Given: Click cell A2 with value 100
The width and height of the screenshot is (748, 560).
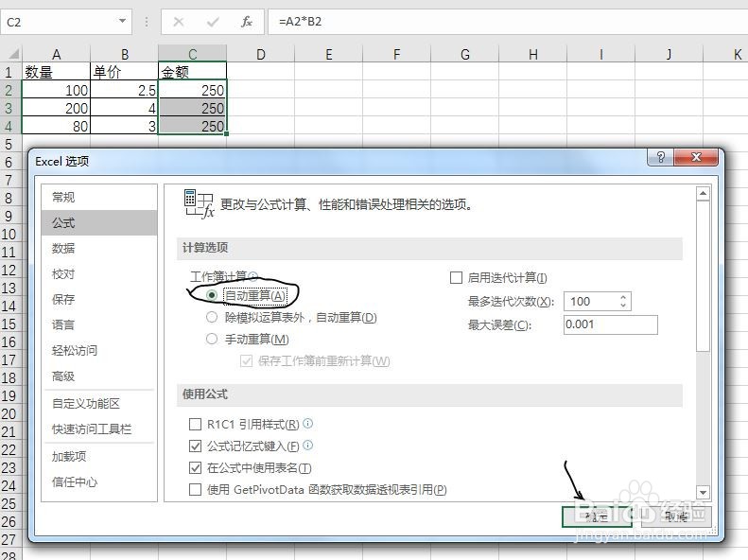Looking at the screenshot, I should tap(56, 90).
